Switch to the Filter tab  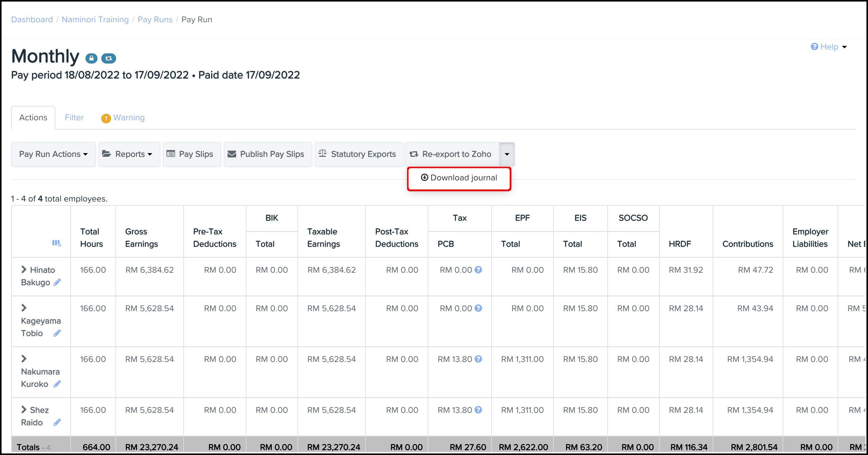[x=74, y=117]
